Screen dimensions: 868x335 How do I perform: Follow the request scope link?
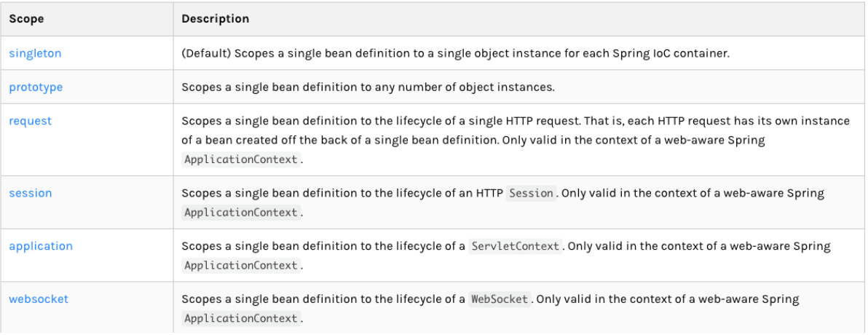pos(30,121)
